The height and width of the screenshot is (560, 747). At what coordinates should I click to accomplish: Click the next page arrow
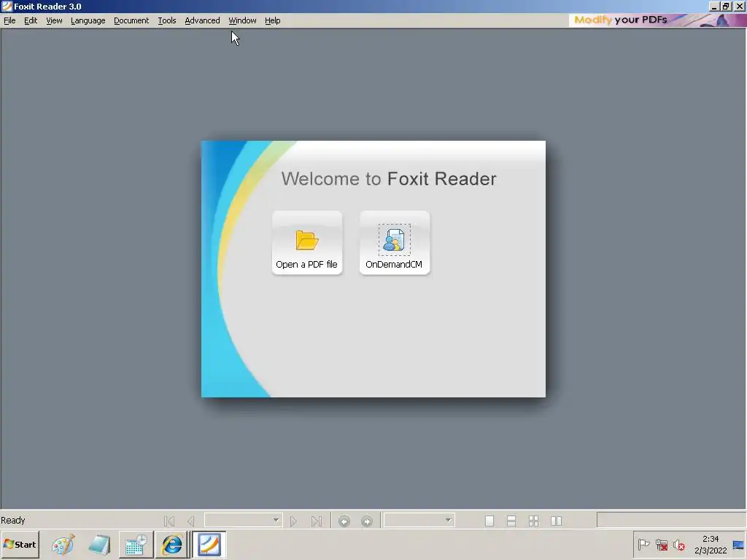click(293, 521)
